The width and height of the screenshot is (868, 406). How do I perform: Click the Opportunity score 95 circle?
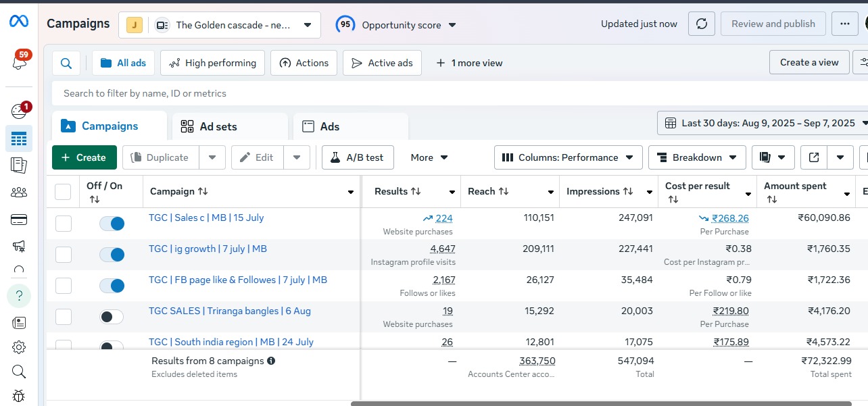pos(345,24)
